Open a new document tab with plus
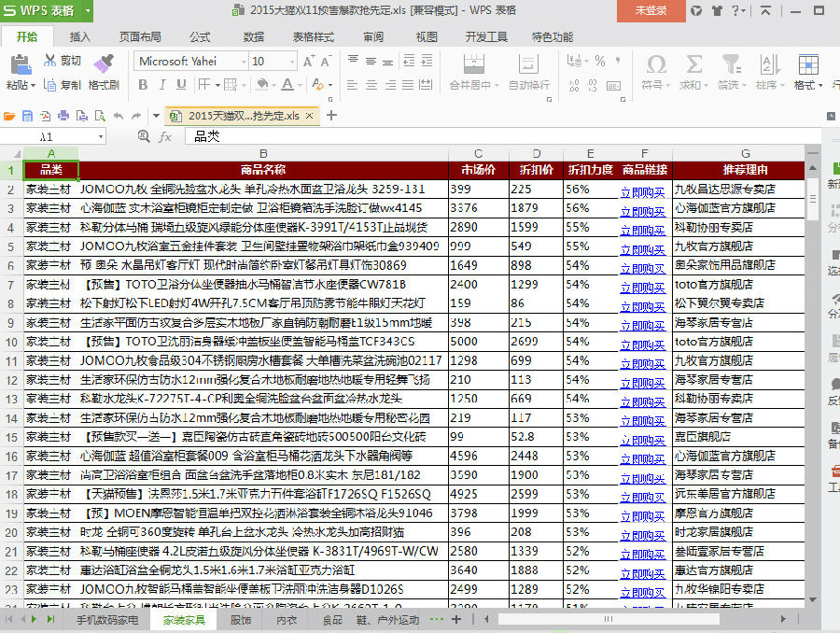Image resolution: width=840 pixels, height=633 pixels. [331, 115]
